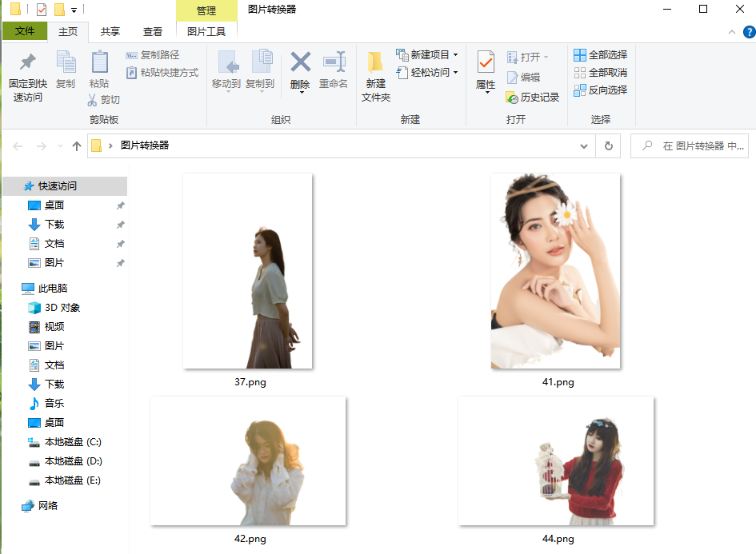Collapse the ribbon with the chevron
This screenshot has width=756, height=554.
pyautogui.click(x=732, y=32)
